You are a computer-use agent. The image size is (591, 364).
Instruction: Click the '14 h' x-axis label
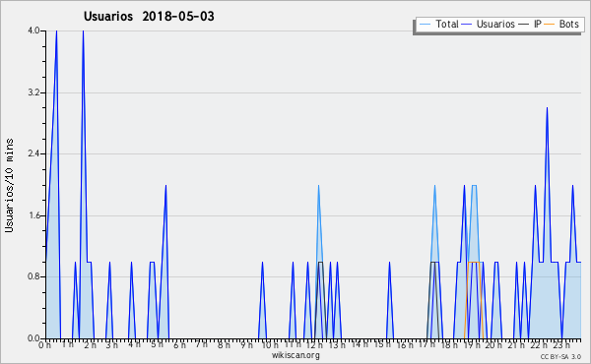tap(360, 344)
